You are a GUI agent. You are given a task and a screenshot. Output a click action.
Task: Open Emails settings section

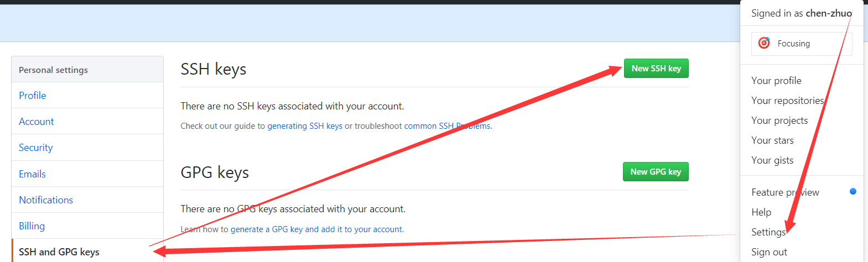(33, 174)
